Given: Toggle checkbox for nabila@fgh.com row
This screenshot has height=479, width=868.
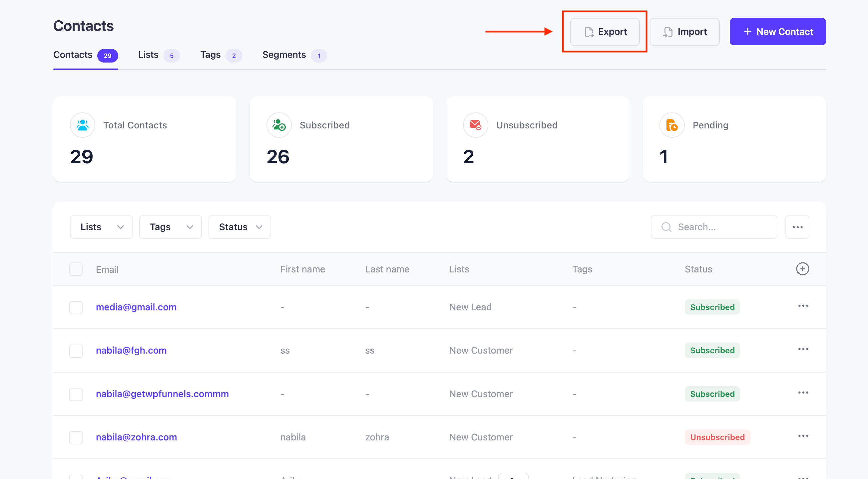Looking at the screenshot, I should [76, 350].
